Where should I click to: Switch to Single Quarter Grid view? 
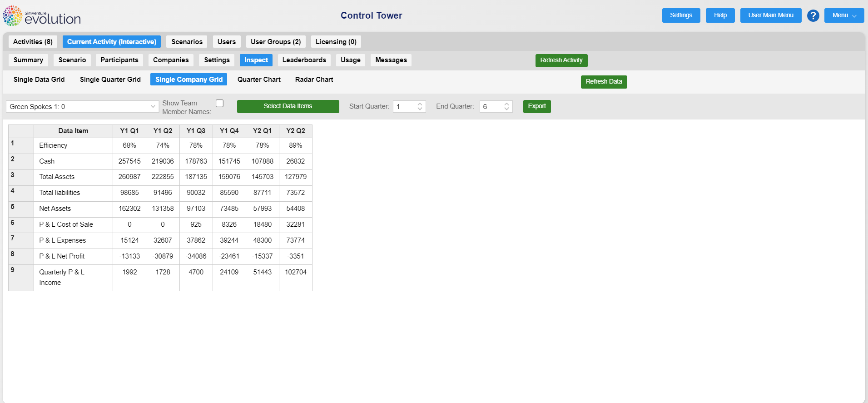[x=110, y=80]
